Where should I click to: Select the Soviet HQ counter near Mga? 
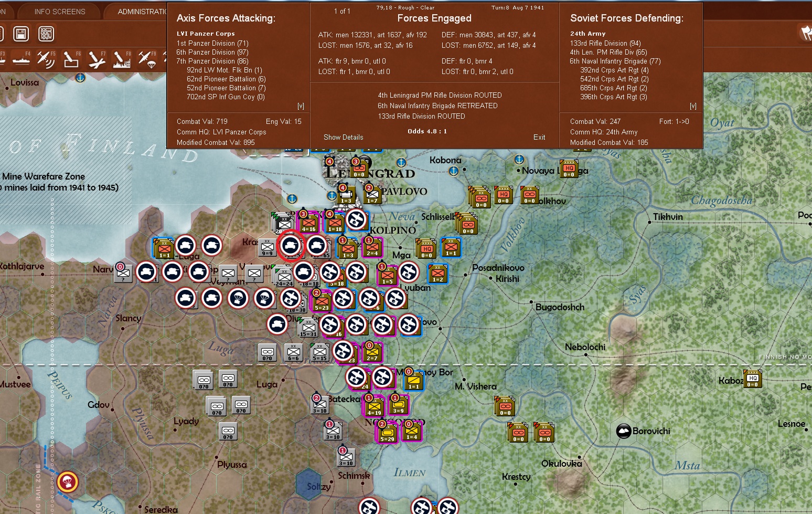(x=427, y=249)
